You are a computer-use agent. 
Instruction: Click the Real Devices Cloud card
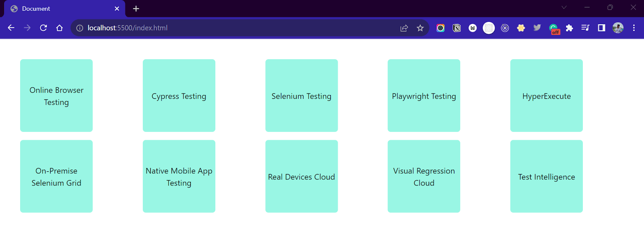301,176
